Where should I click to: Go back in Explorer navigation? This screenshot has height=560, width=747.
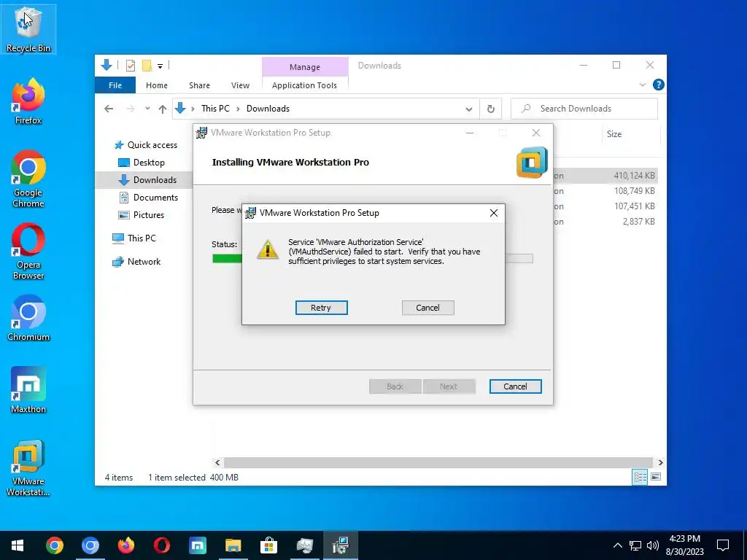pos(109,109)
